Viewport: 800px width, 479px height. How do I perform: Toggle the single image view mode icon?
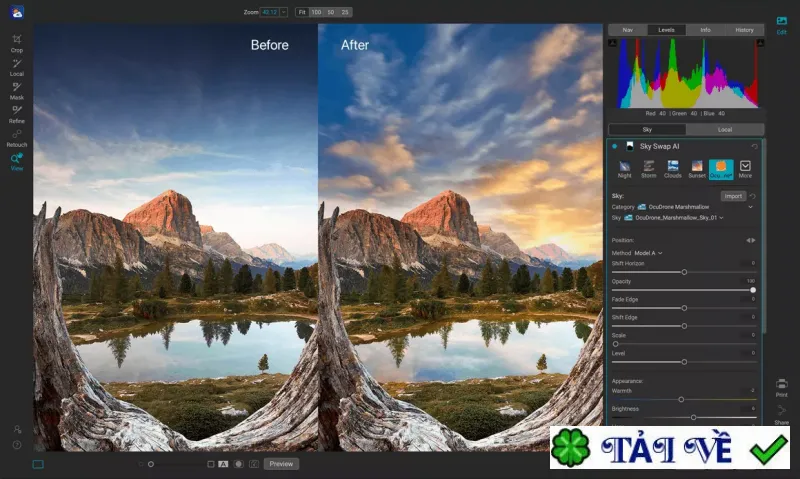[x=38, y=464]
